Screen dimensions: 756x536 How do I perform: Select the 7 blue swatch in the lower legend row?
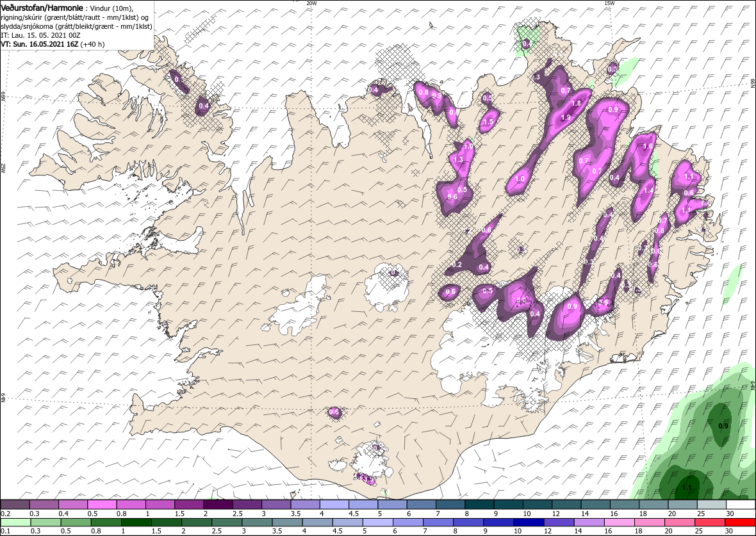(x=438, y=523)
